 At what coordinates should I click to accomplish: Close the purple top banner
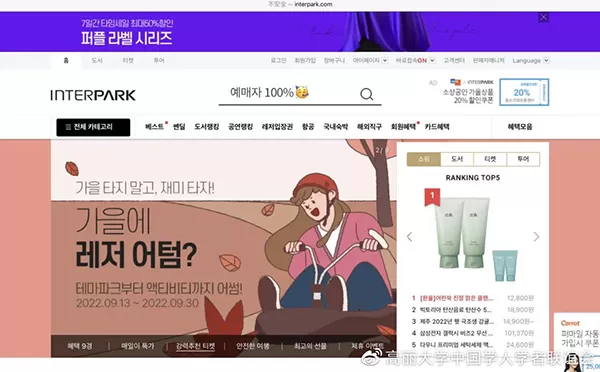(x=543, y=17)
